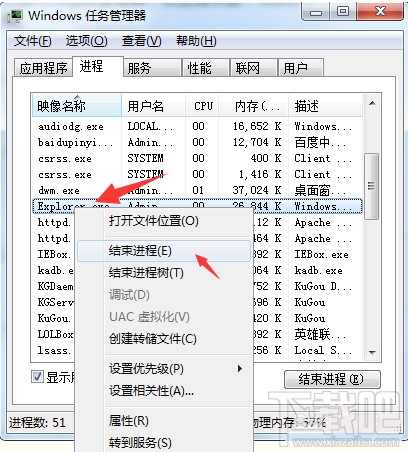Click the Local S... description cell
The image size is (408, 452).
pos(322,350)
